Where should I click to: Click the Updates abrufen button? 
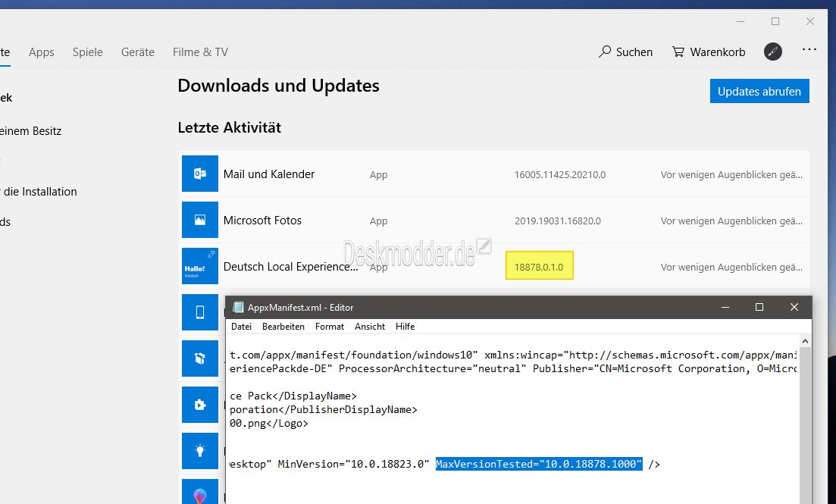click(x=759, y=91)
